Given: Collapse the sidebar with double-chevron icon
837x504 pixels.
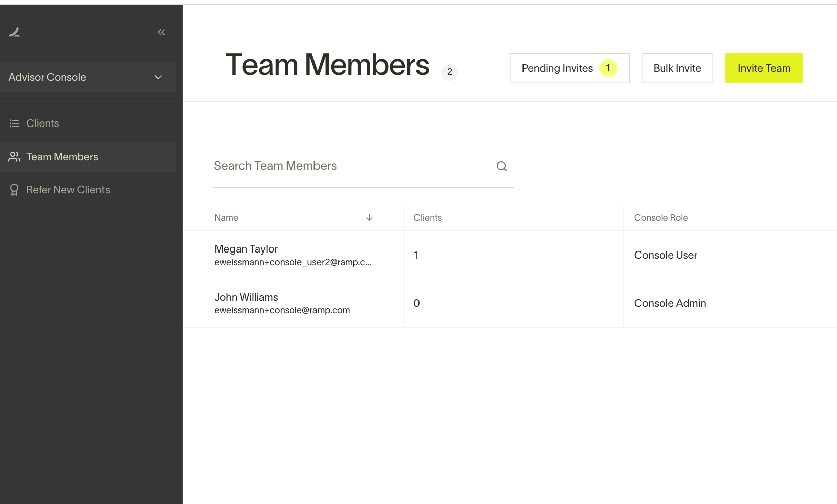Looking at the screenshot, I should 161,32.
